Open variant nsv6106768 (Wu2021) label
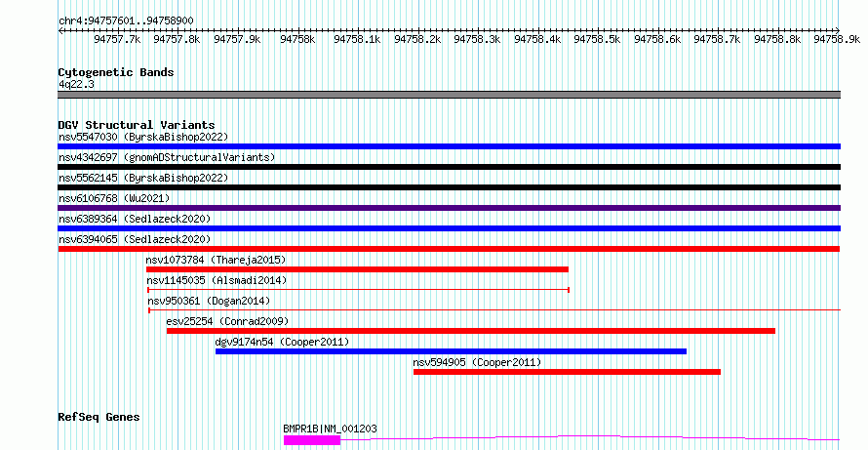 coord(114,198)
